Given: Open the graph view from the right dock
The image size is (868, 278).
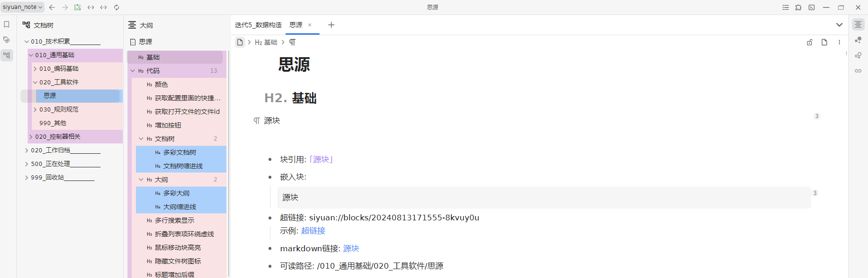Looking at the screenshot, I should coord(858,40).
